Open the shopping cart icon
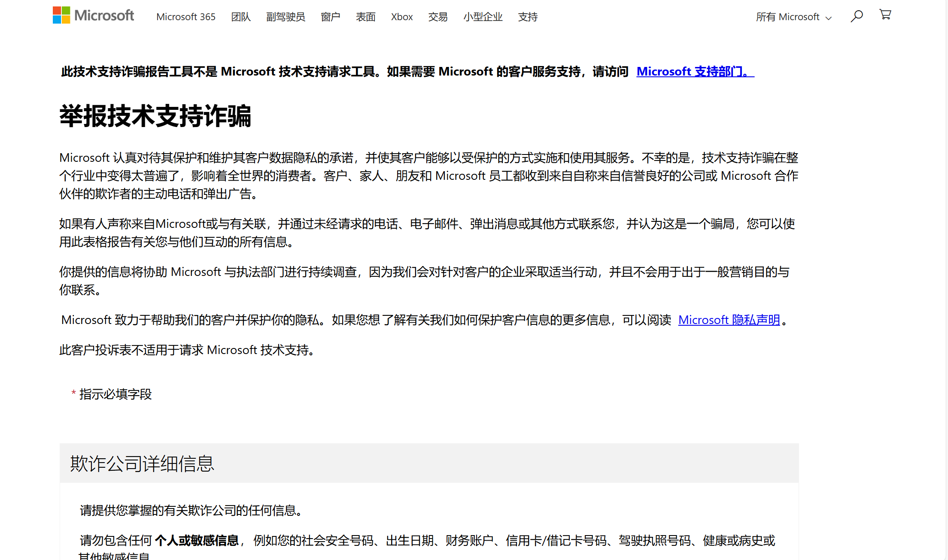This screenshot has height=560, width=948. [x=885, y=15]
